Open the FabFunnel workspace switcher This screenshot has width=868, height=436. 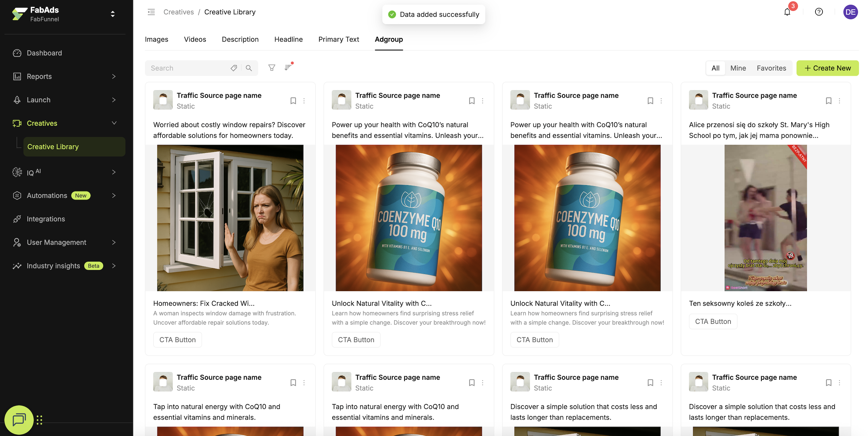click(x=112, y=14)
